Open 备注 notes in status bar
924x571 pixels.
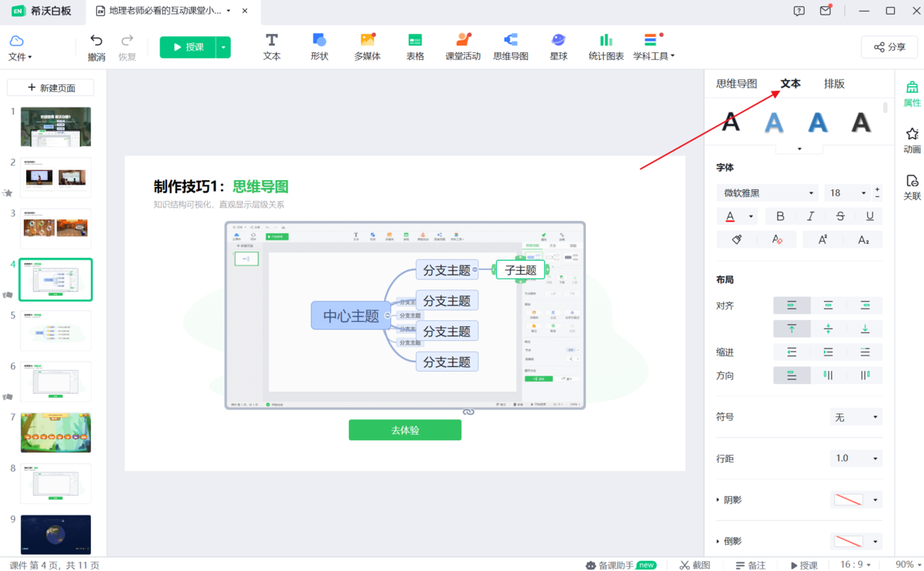pyautogui.click(x=750, y=565)
